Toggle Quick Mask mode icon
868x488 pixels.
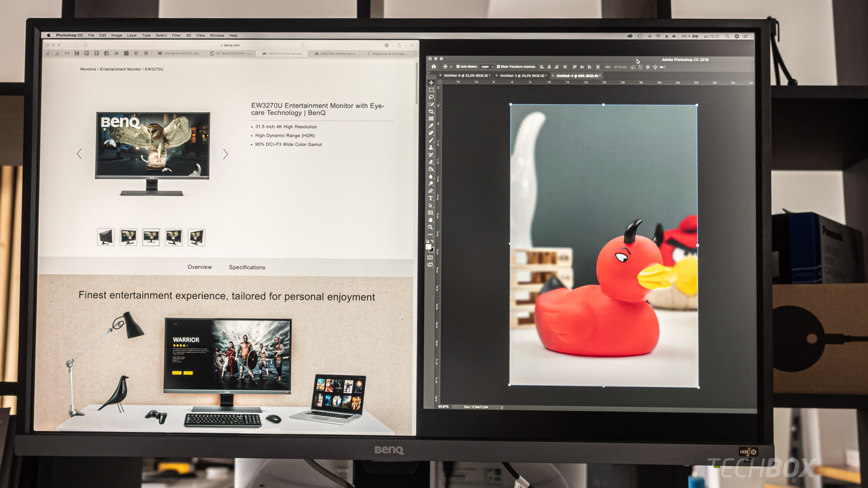430,258
